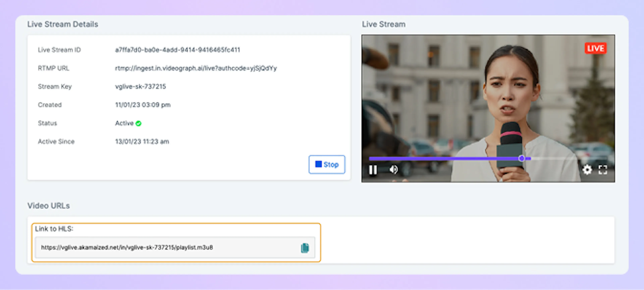Copy the HLS link to clipboard

305,248
